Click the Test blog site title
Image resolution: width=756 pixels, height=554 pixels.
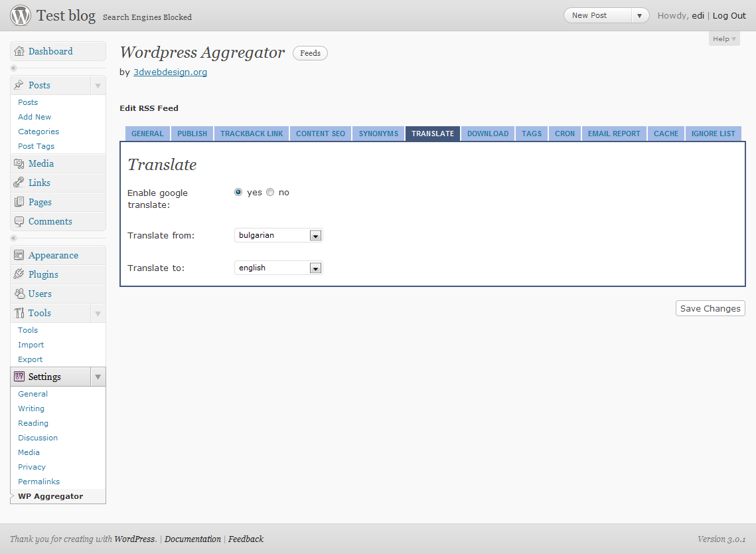(66, 15)
